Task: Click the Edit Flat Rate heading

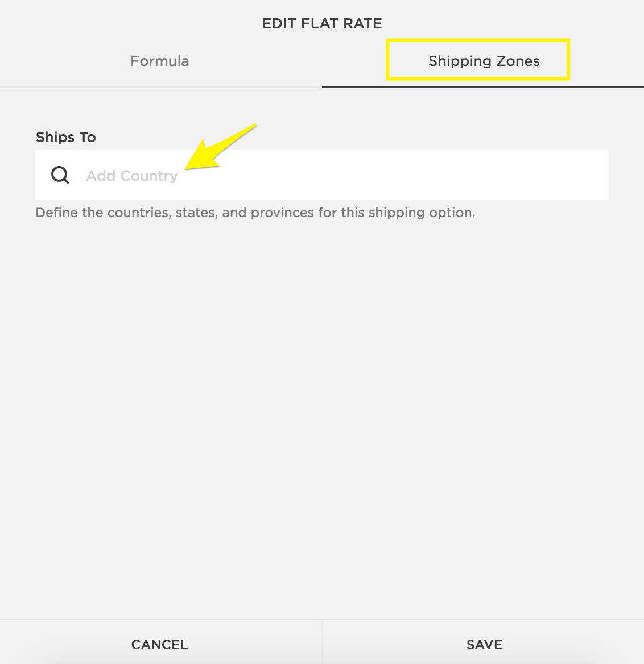Action: [x=322, y=24]
